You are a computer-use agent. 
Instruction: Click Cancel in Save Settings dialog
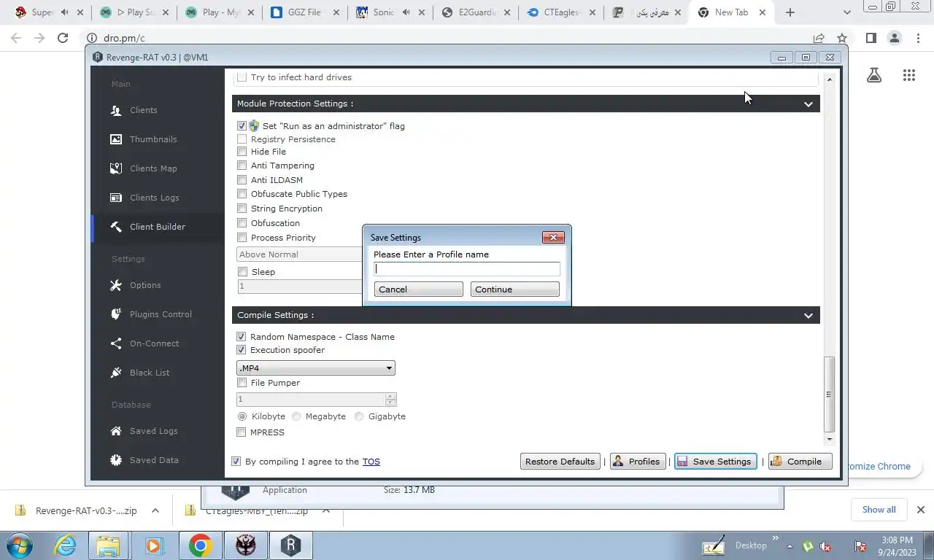click(x=418, y=289)
